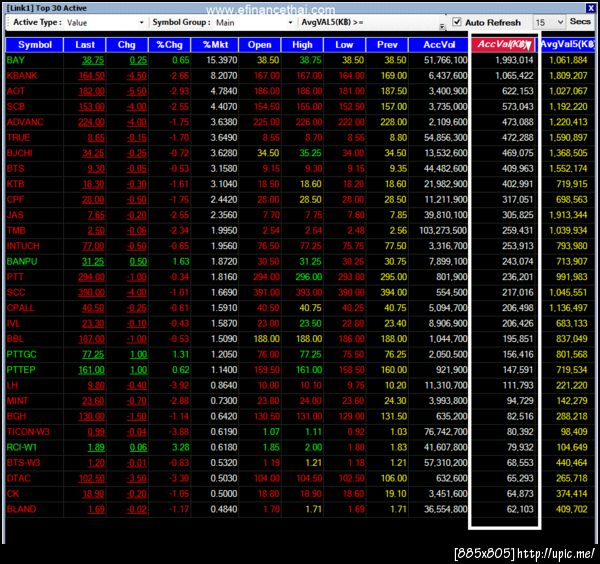Click the High column header
The width and height of the screenshot is (600, 564).
[302, 45]
